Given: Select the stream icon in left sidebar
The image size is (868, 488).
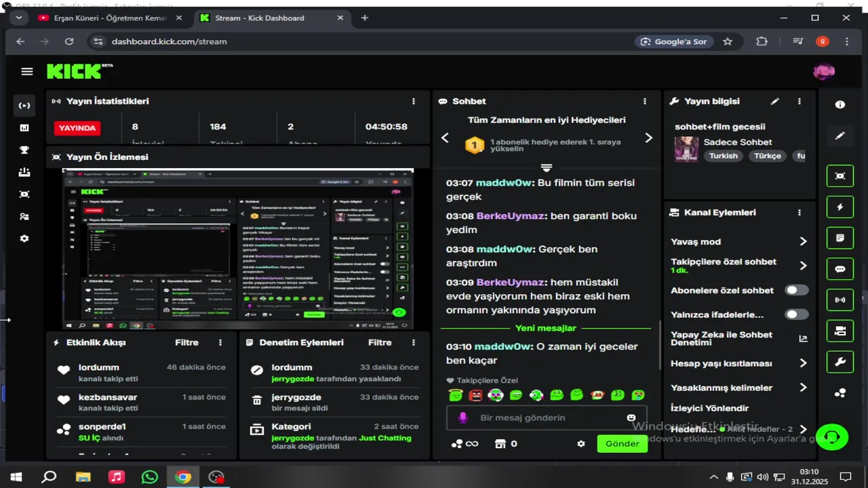Looking at the screenshot, I should (24, 105).
